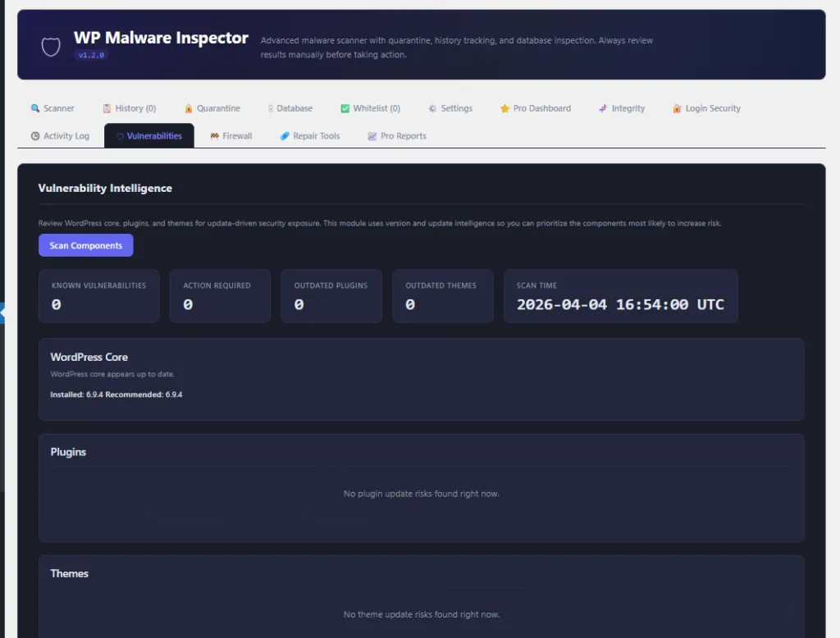Click the Pro Reports chart icon

tap(372, 135)
